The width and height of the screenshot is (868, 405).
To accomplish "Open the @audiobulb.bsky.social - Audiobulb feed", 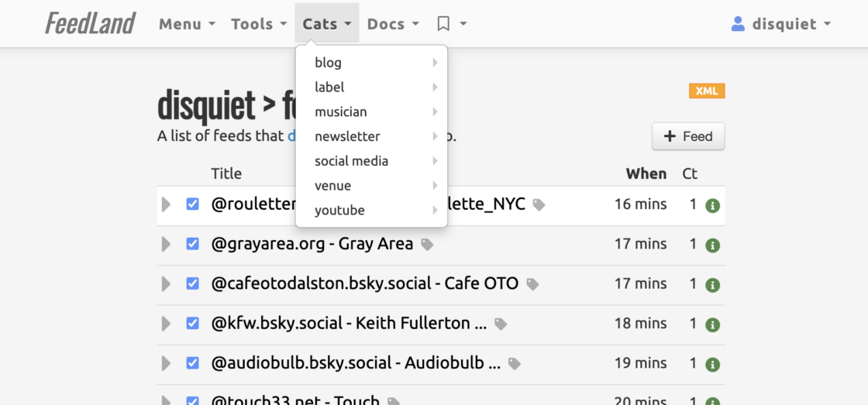I will [x=356, y=363].
